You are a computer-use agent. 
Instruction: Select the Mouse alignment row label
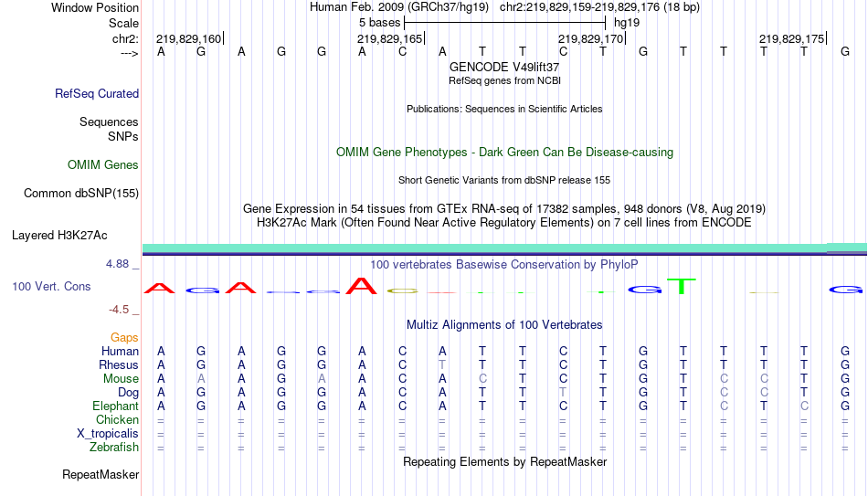(x=121, y=379)
